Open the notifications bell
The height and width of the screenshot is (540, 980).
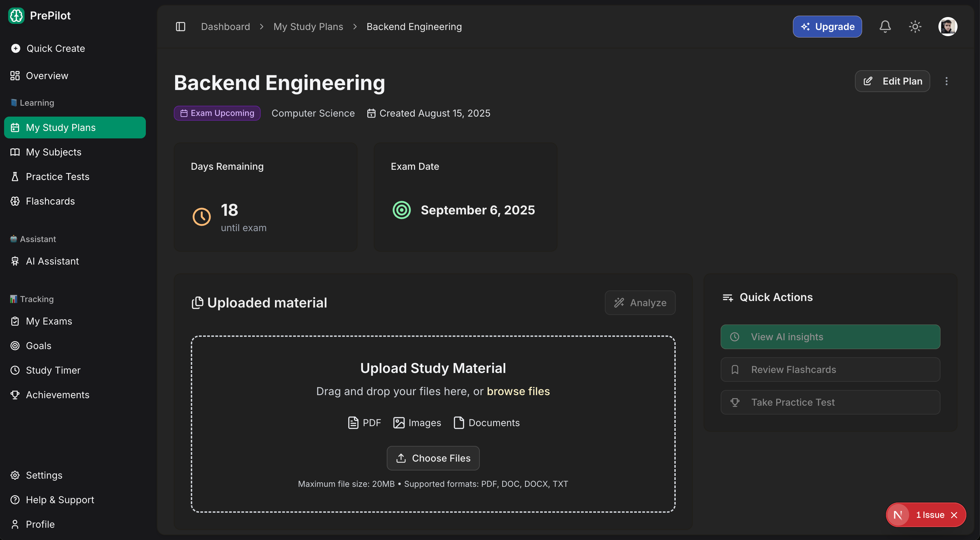[885, 27]
